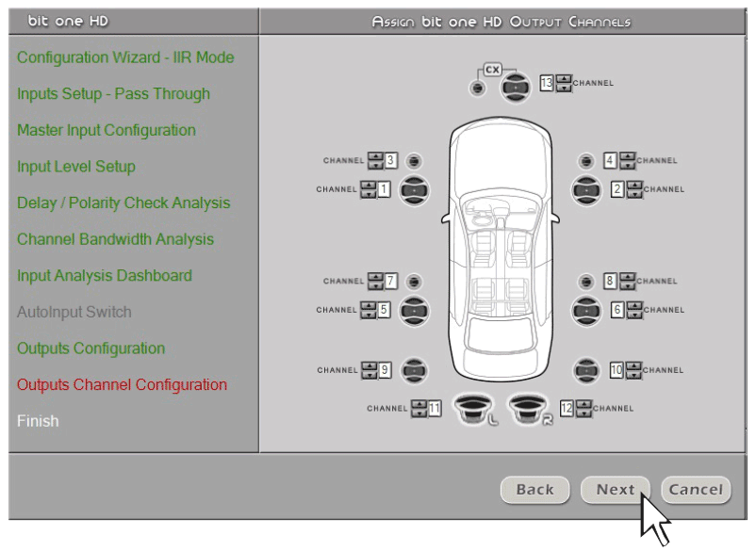The width and height of the screenshot is (756, 551).
Task: Click the channel number field showing 10
Action: (616, 370)
